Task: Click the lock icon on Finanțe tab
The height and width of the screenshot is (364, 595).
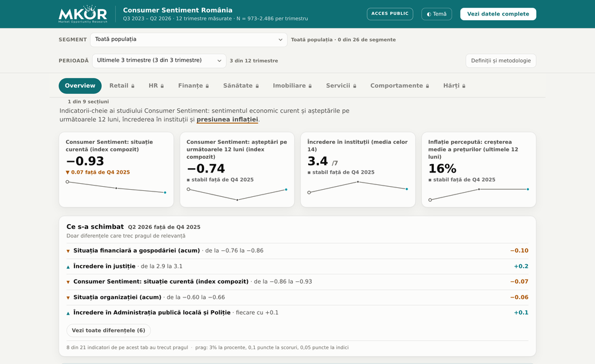Action: pos(207,86)
